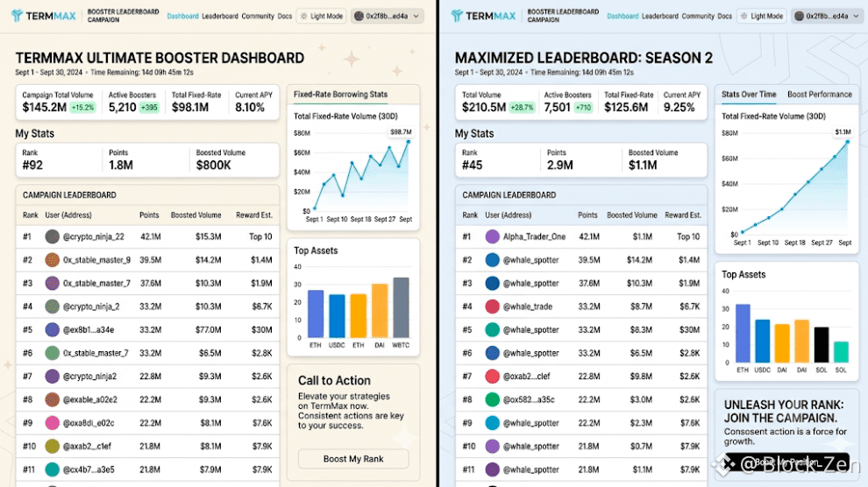Image resolution: width=868 pixels, height=487 pixels.
Task: Click the +15.2% badge beside $145.2M
Action: (82, 108)
